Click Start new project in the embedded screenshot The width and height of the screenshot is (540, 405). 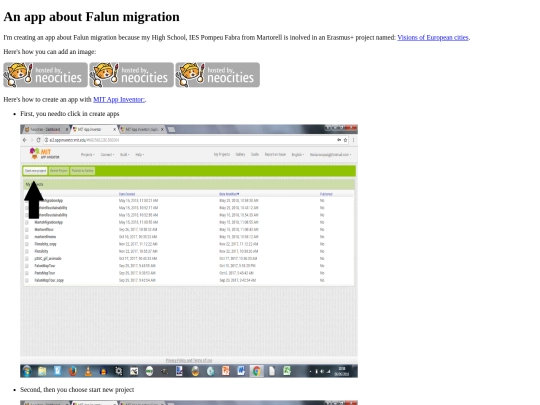click(35, 171)
